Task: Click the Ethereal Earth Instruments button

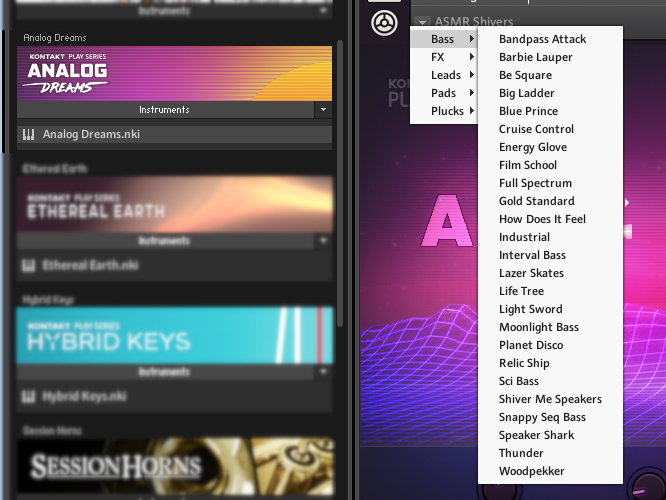Action: tap(165, 241)
